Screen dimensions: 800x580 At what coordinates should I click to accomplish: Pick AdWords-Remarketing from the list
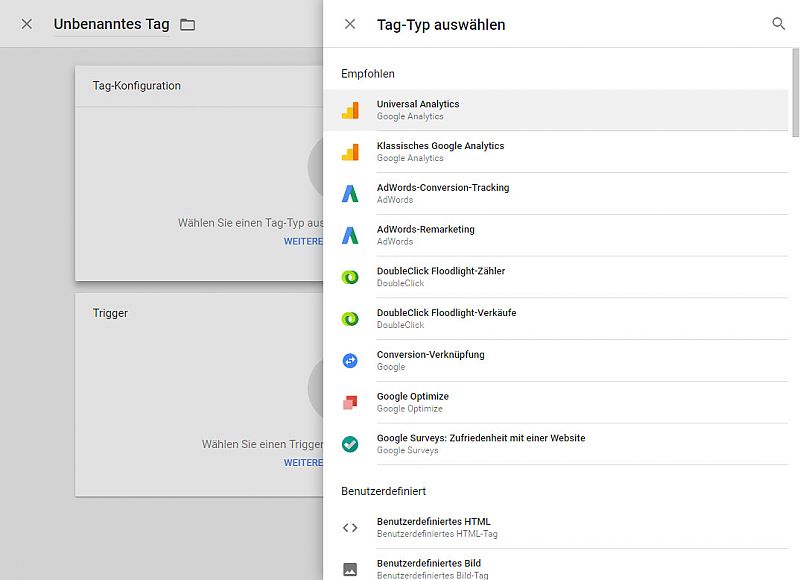click(556, 236)
